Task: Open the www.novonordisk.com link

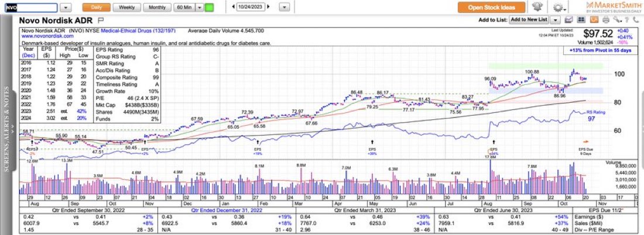Action: click(x=47, y=36)
